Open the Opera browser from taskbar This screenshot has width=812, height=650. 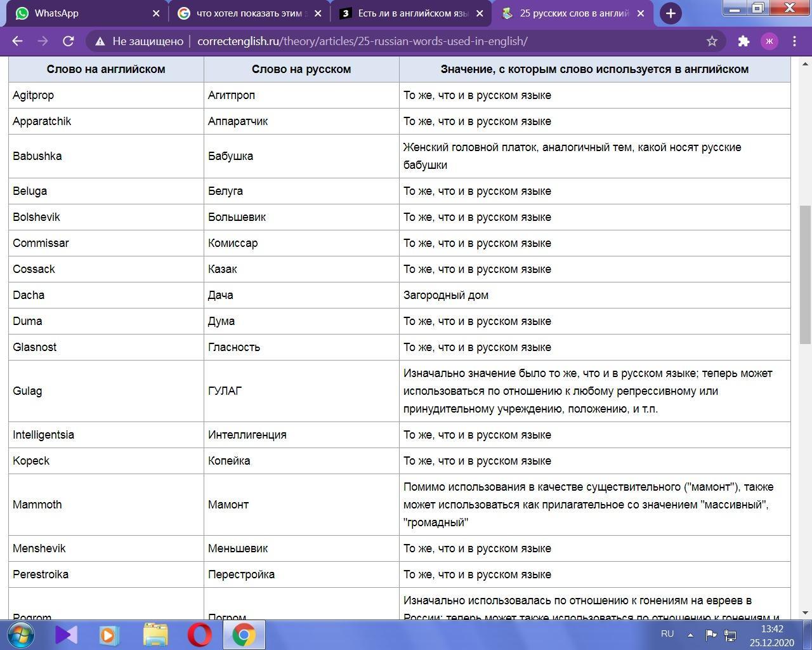[200, 635]
